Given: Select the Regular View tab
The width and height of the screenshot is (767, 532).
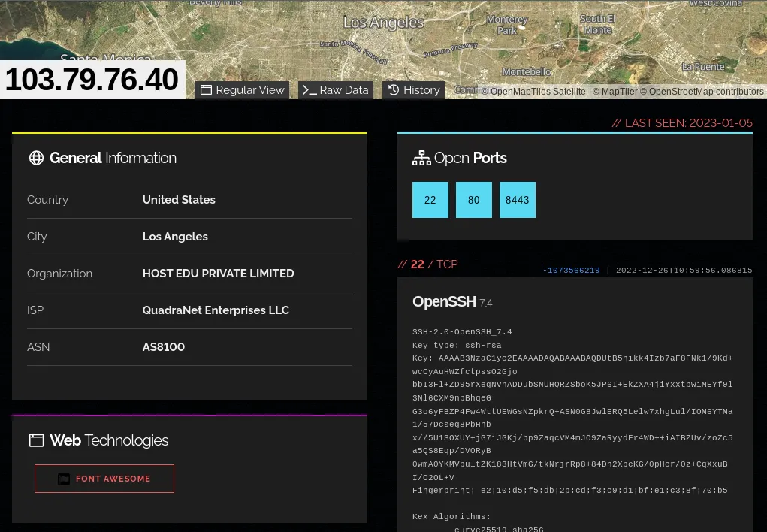Looking at the screenshot, I should (242, 89).
